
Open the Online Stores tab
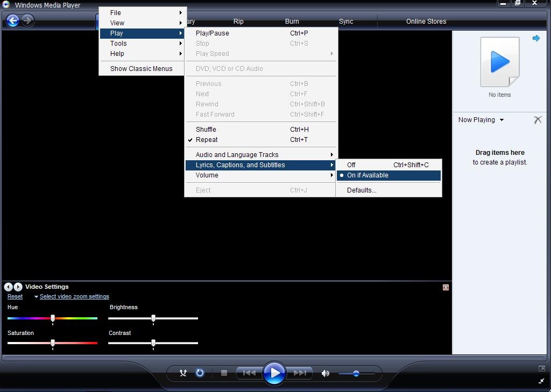426,21
